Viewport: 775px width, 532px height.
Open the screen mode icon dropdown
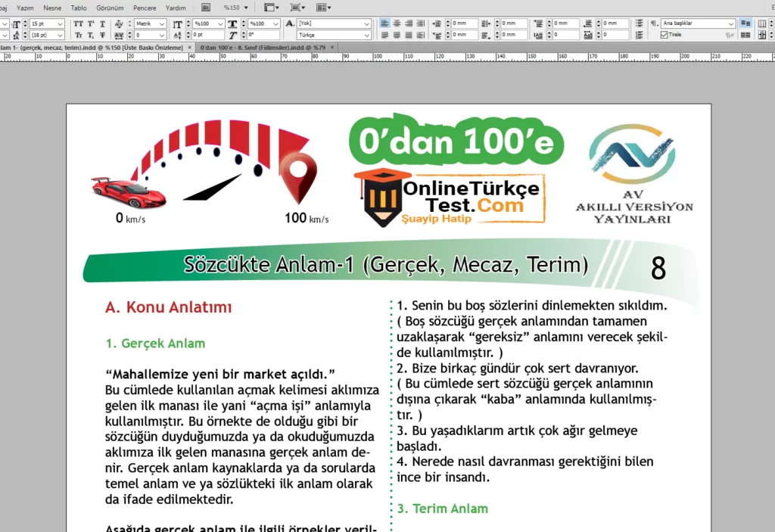298,8
